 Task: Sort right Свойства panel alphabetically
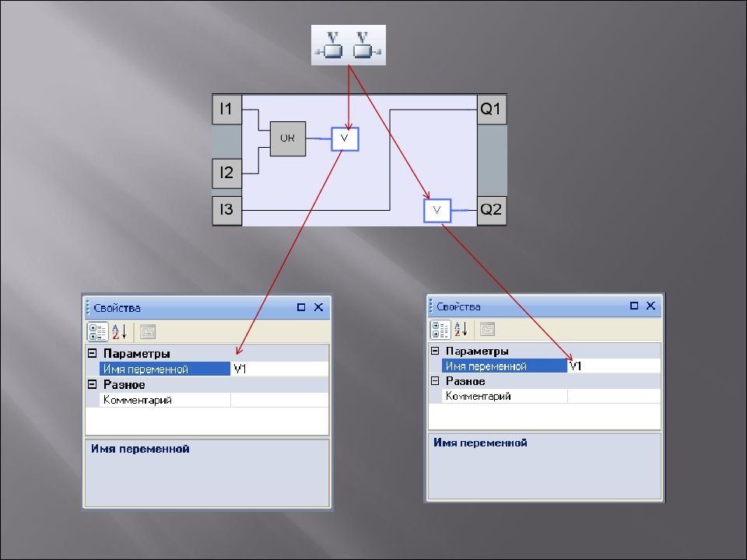461,329
